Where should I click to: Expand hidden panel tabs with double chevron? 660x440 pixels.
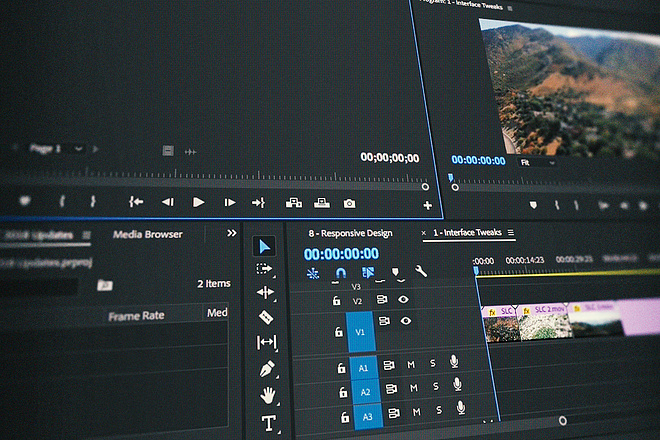click(232, 233)
